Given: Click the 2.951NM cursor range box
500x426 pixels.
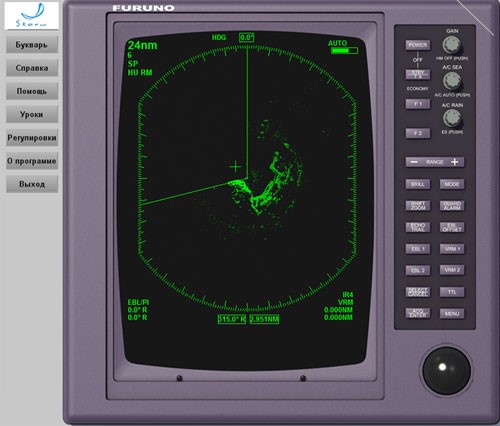Looking at the screenshot, I should click(264, 319).
